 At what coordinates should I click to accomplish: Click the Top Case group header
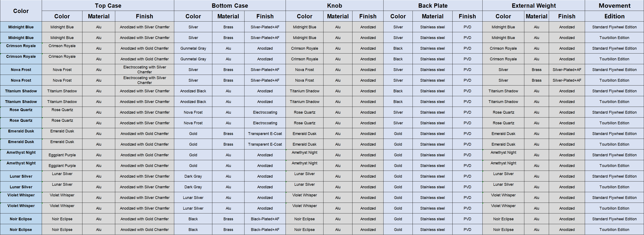coord(108,6)
